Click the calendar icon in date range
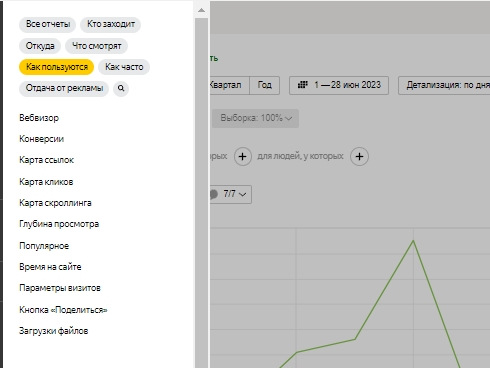Screen dimensions: 490x368 tap(302, 85)
